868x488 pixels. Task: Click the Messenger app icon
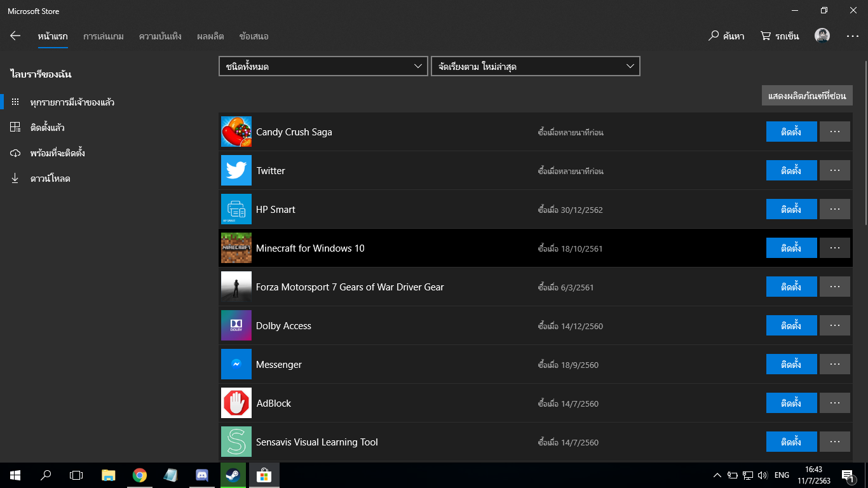(x=236, y=364)
